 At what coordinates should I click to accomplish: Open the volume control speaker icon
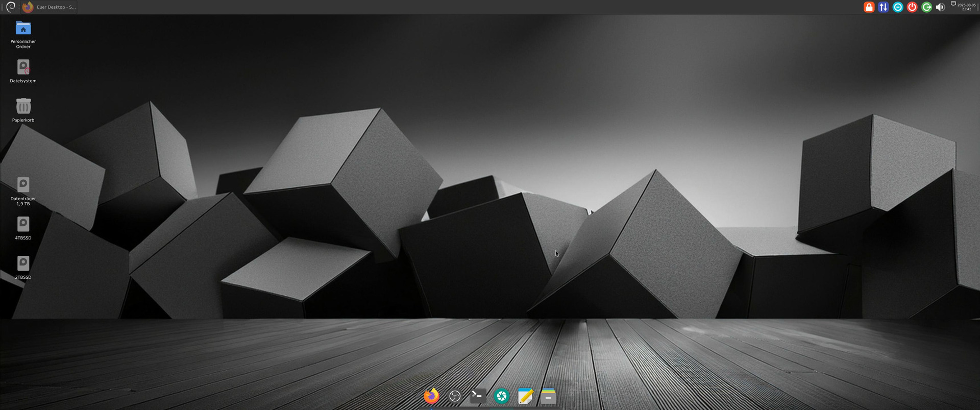pyautogui.click(x=940, y=7)
